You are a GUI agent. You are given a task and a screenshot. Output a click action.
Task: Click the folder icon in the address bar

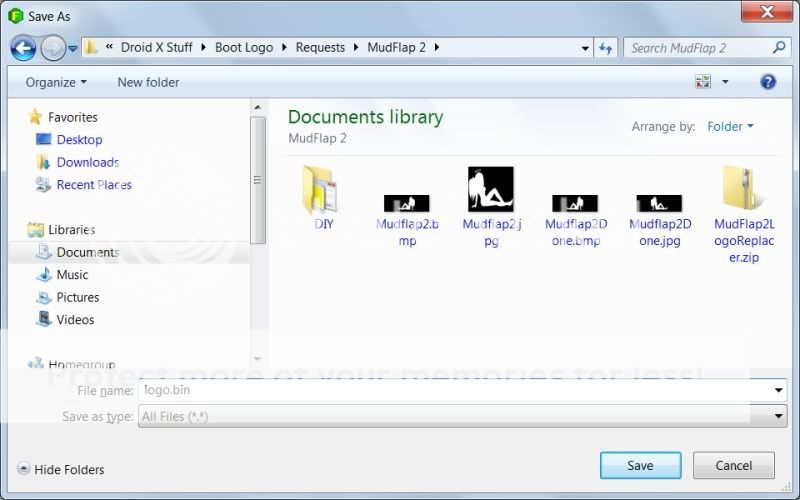[x=91, y=47]
